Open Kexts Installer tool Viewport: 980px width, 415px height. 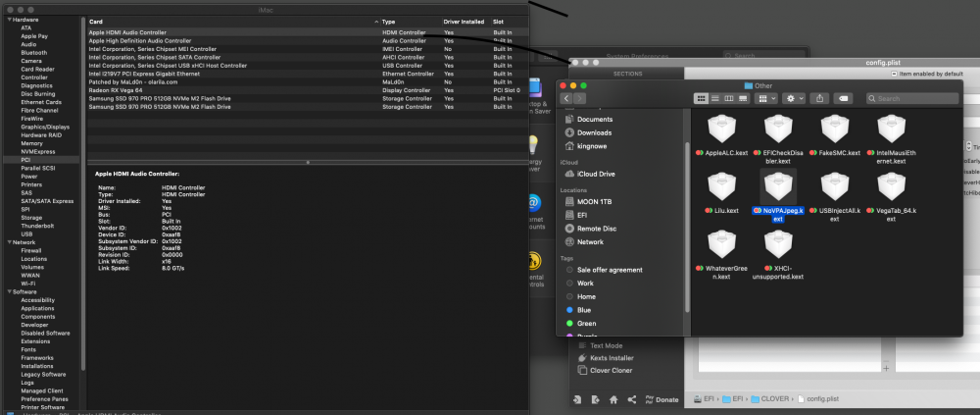click(605, 358)
